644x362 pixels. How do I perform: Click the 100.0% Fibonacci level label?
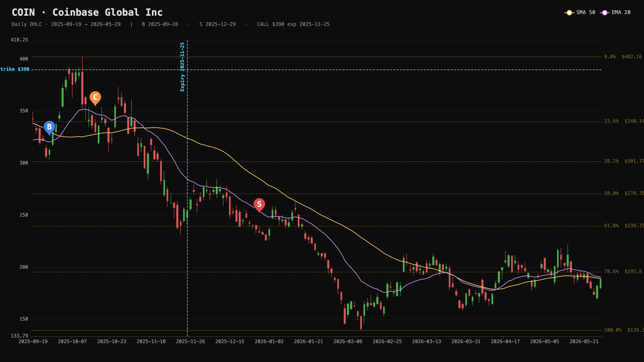coord(613,330)
